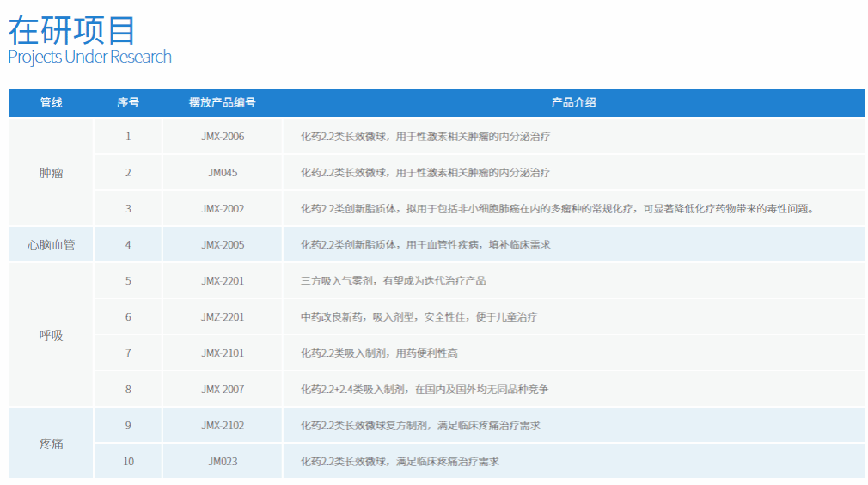This screenshot has height=485, width=868.
Task: Click the 心脑血管 pipeline category cell
Action: point(52,245)
